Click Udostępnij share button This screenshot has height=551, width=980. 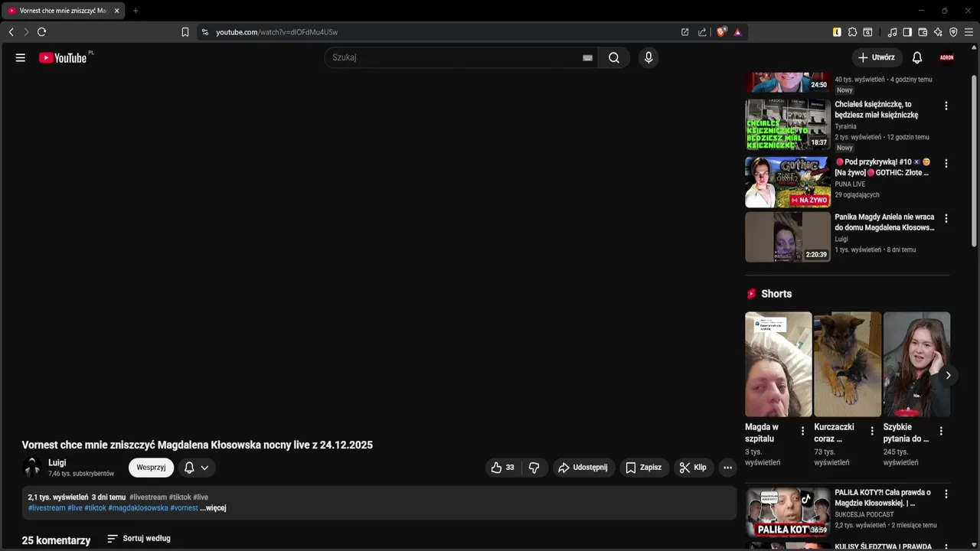click(583, 468)
